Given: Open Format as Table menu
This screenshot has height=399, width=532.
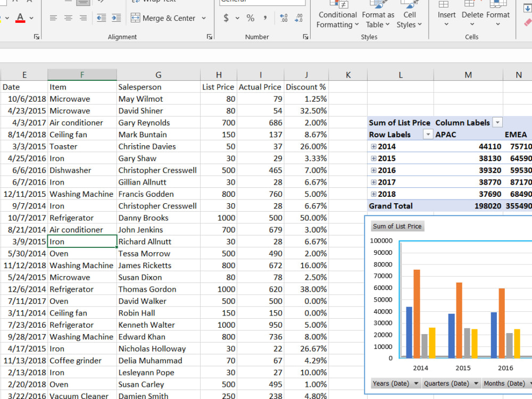Looking at the screenshot, I should [378, 15].
